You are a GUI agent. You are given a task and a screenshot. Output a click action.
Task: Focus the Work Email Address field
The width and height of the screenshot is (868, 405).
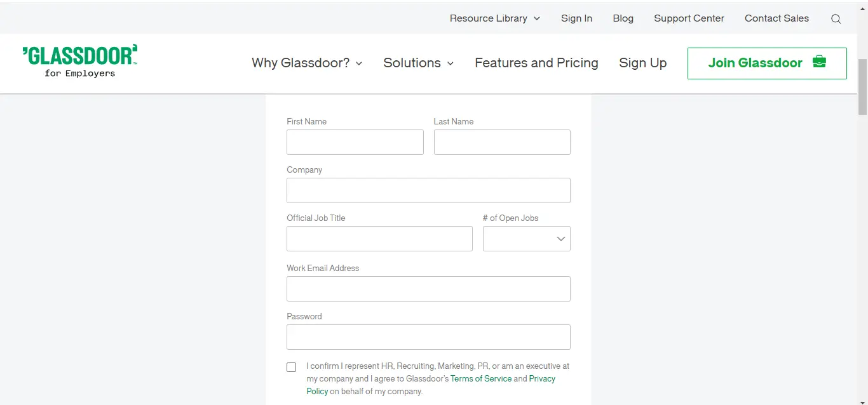pyautogui.click(x=428, y=289)
